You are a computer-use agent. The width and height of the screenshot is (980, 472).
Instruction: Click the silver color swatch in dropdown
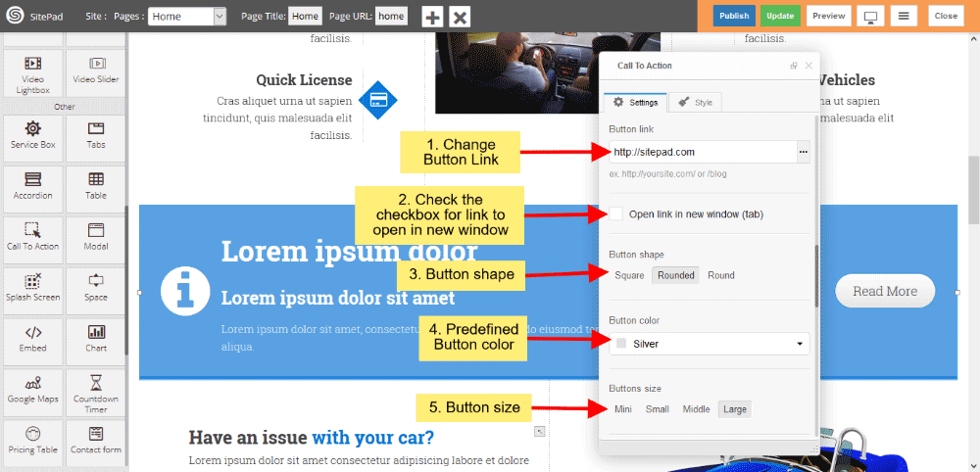coord(621,344)
